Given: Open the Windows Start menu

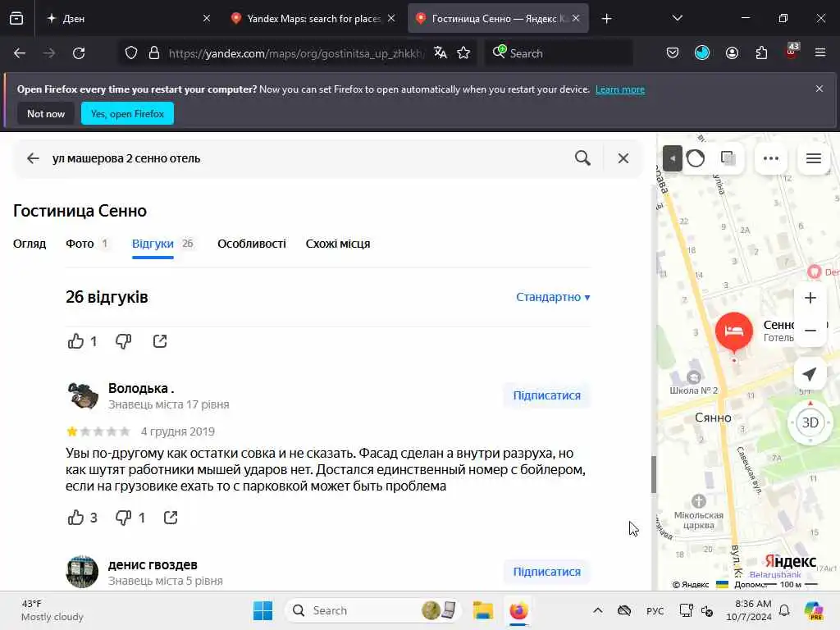Looking at the screenshot, I should (262, 610).
